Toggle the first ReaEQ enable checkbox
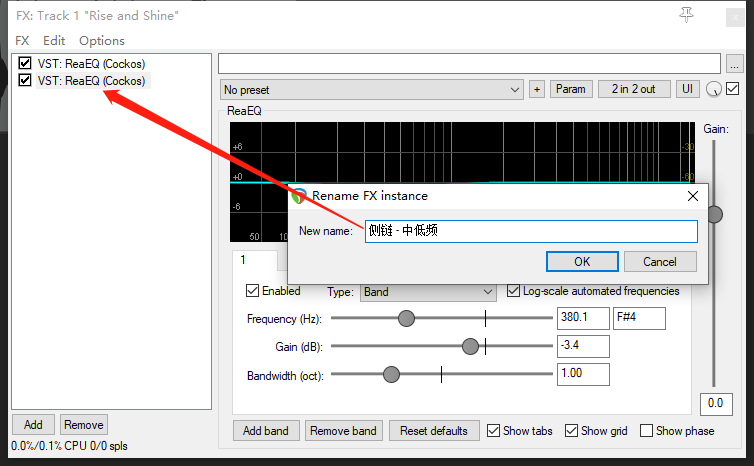Viewport: 754px width, 466px height. 25,63
